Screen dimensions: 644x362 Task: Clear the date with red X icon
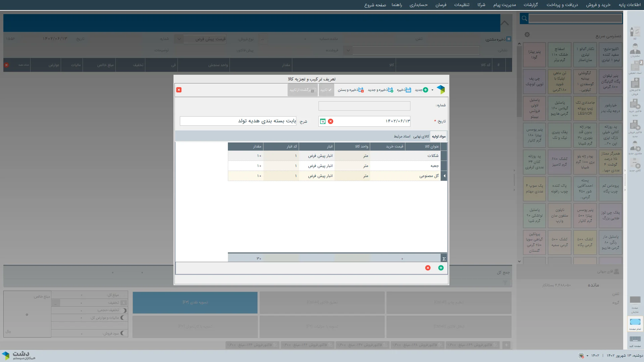331,121
